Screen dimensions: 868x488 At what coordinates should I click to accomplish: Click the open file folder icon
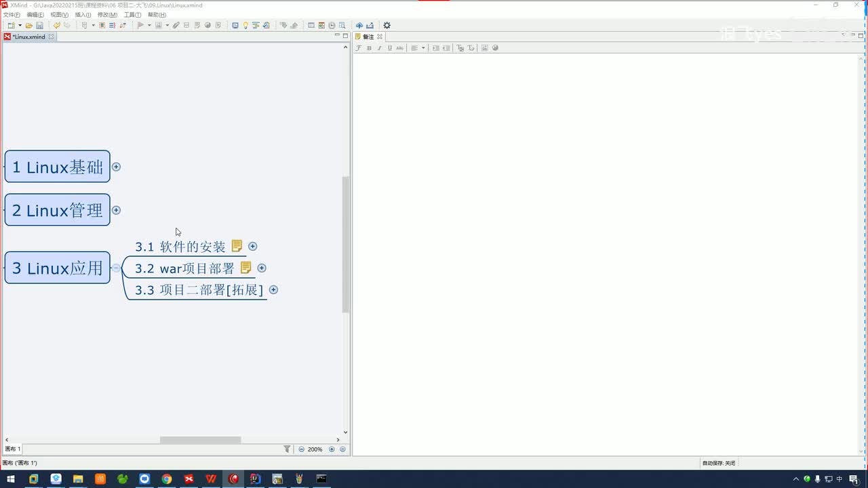28,26
